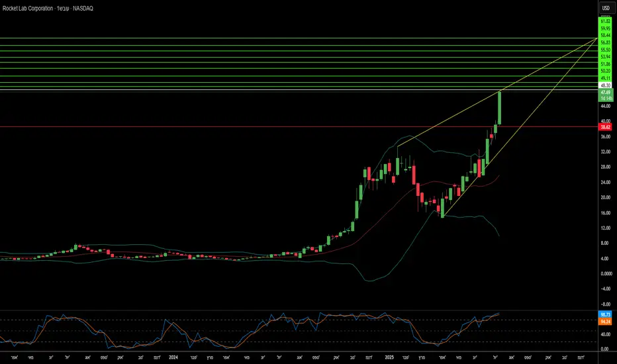This screenshot has width=617, height=364.
Task: Click the 2024 year label on time axis
Action: coord(173,357)
